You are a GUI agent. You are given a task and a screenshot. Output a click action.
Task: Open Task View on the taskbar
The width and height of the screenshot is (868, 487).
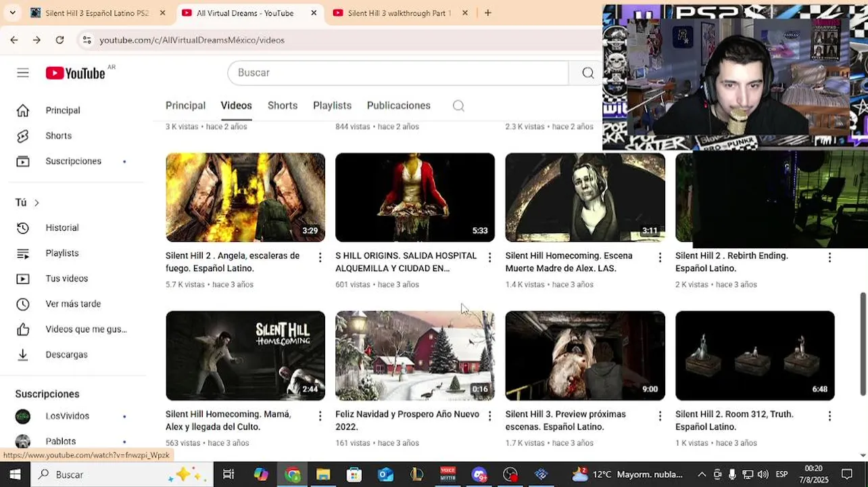228,475
